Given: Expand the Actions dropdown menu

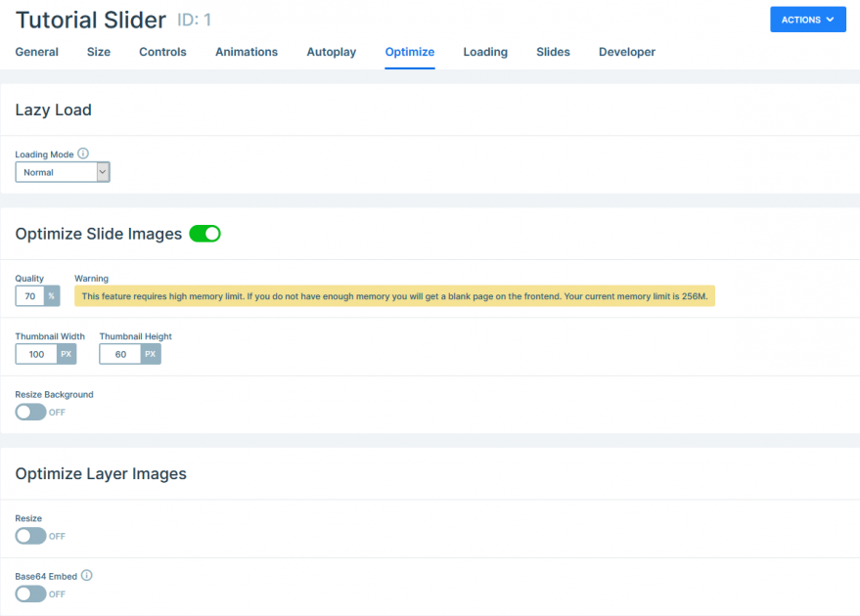Looking at the screenshot, I should tap(807, 20).
